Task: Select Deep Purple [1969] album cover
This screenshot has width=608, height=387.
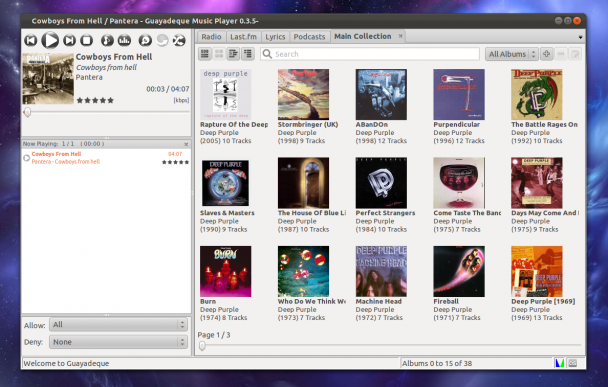Action: coord(537,271)
